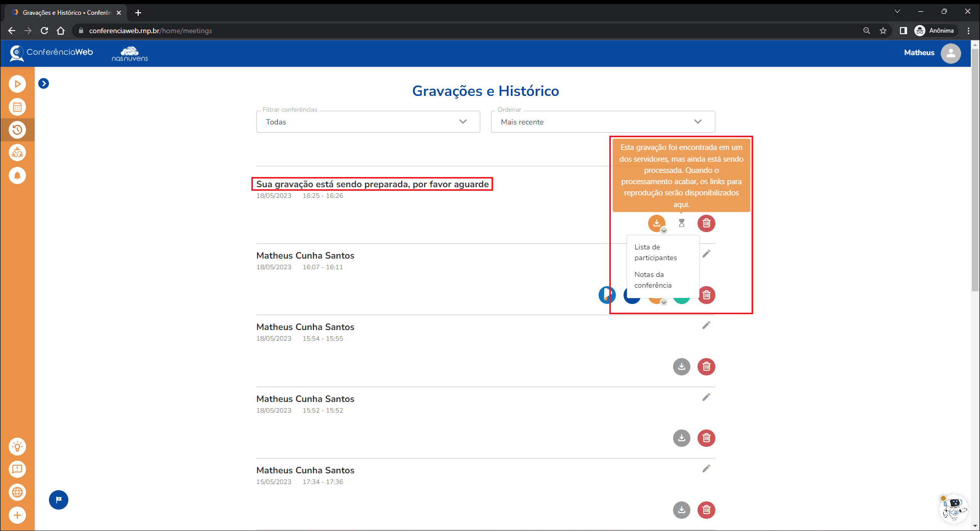Choose Notas da conferência from download menu
980x531 pixels.
click(x=653, y=280)
